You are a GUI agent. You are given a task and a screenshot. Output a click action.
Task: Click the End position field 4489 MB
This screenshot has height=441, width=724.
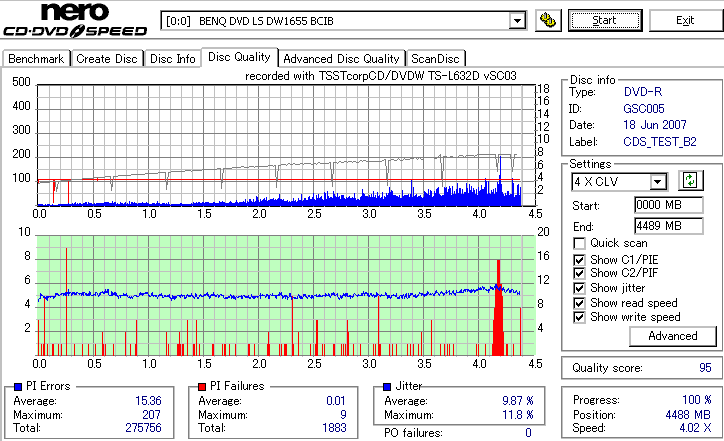669,226
